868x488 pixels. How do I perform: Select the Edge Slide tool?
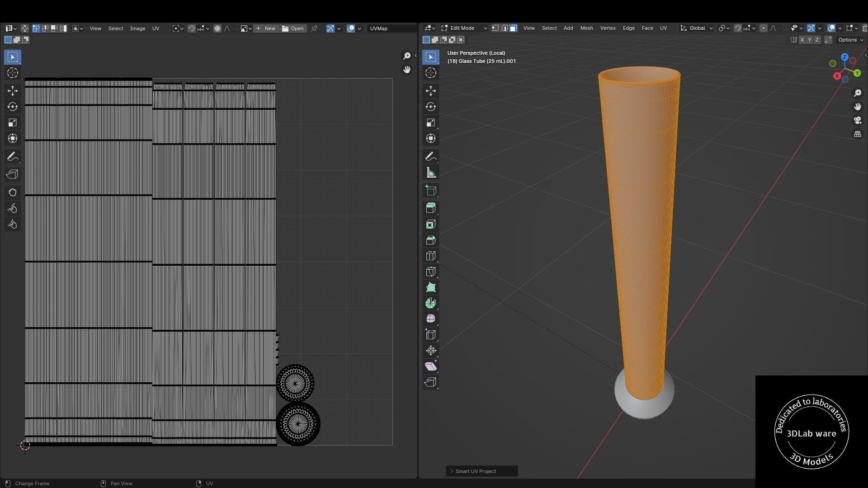430,335
